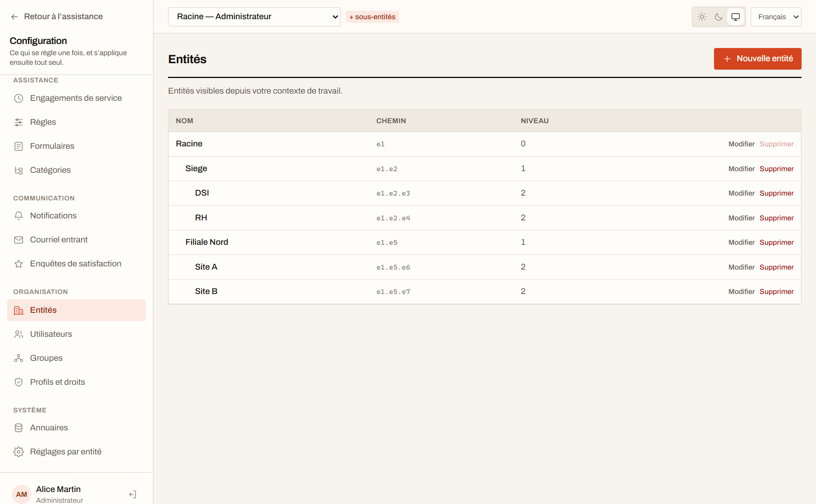Click the path e1.e2.e3

(x=393, y=193)
